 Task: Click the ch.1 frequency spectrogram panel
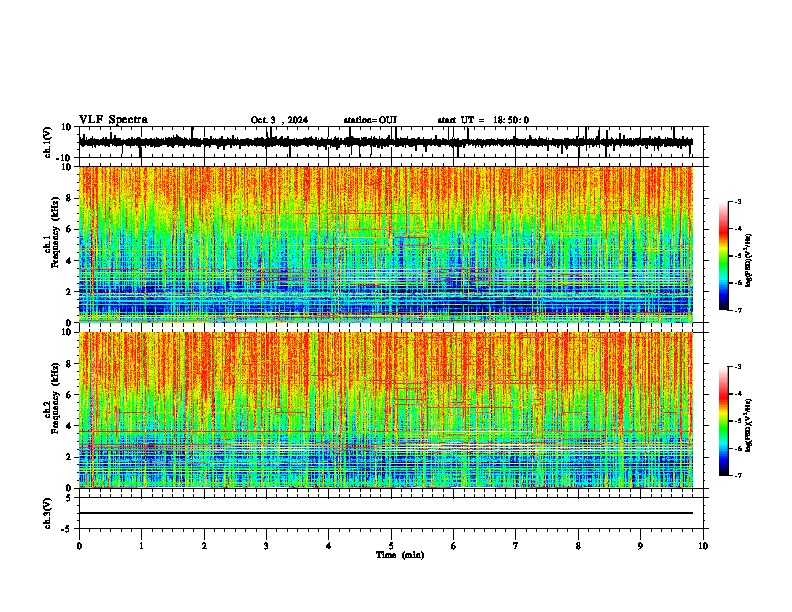pos(386,244)
